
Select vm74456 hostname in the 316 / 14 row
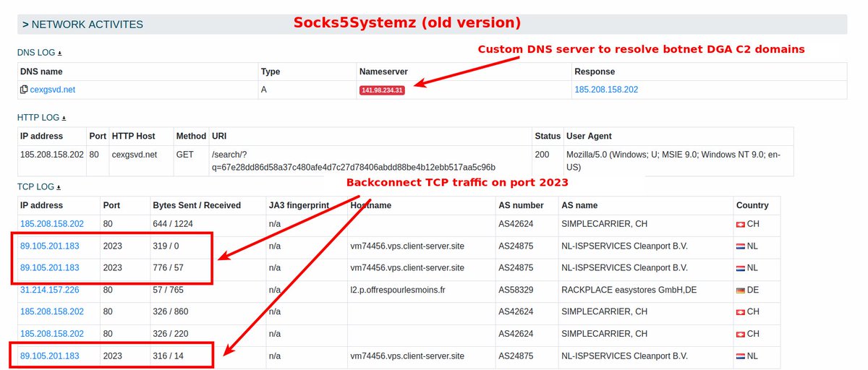point(407,356)
